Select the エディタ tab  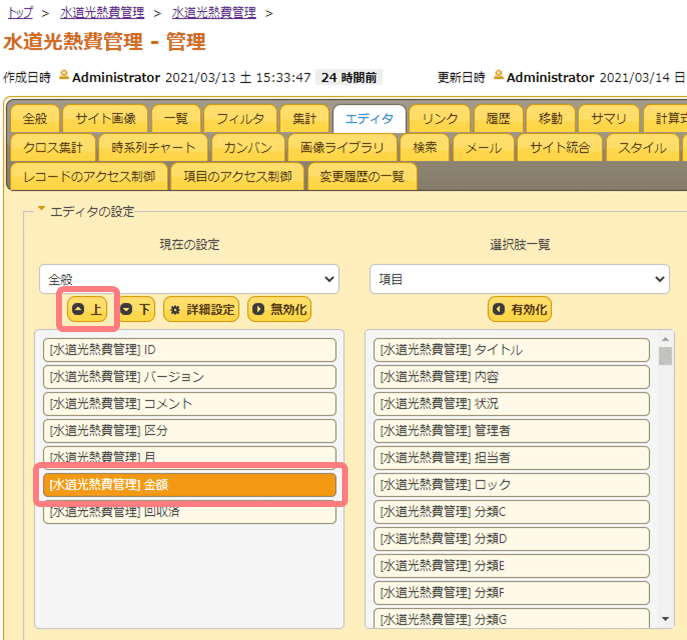(x=369, y=118)
